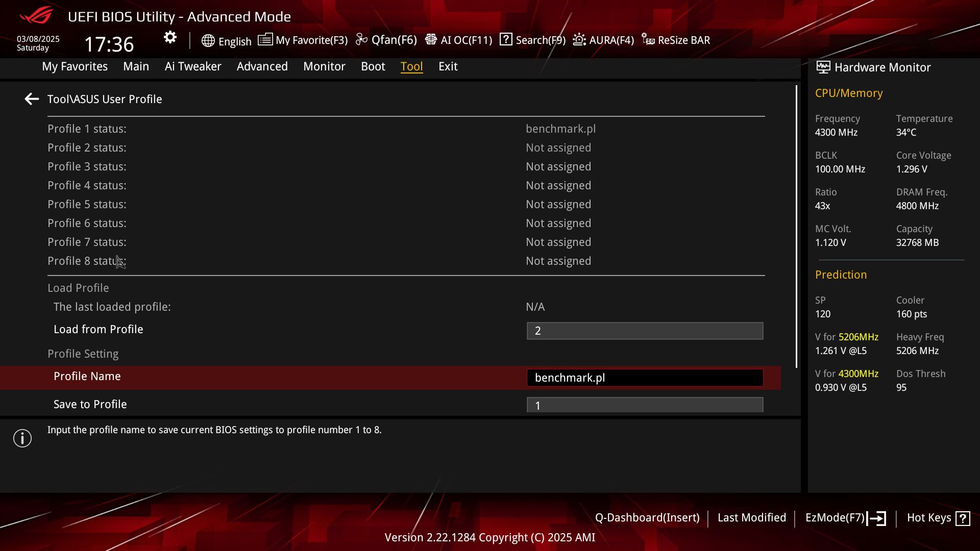Select the Profile 1 status row
This screenshot has width=980, height=551.
406,129
